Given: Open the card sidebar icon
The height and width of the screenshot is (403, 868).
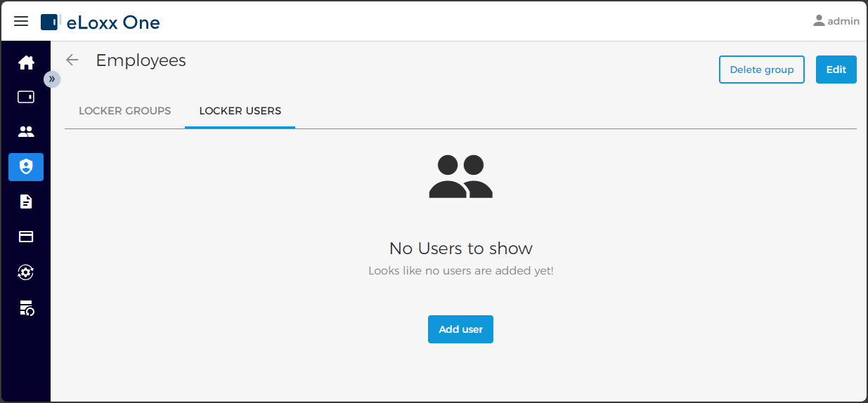Looking at the screenshot, I should pyautogui.click(x=26, y=237).
